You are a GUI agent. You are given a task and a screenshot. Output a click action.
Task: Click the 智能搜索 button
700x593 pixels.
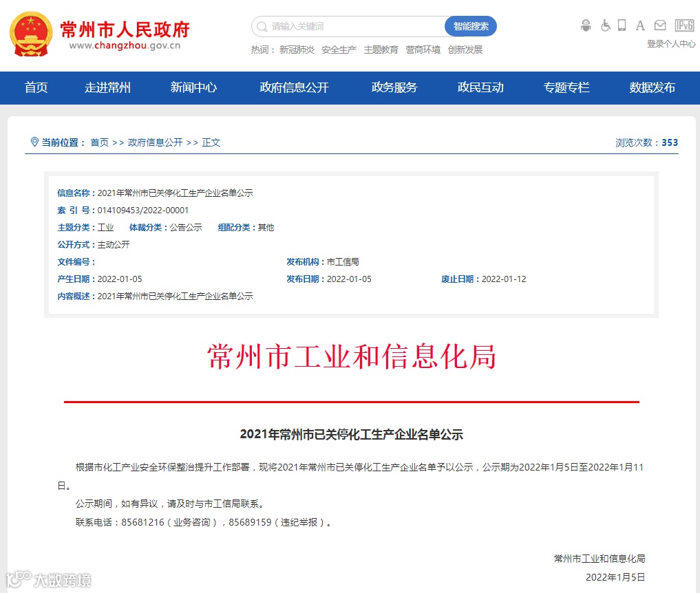coord(471,26)
